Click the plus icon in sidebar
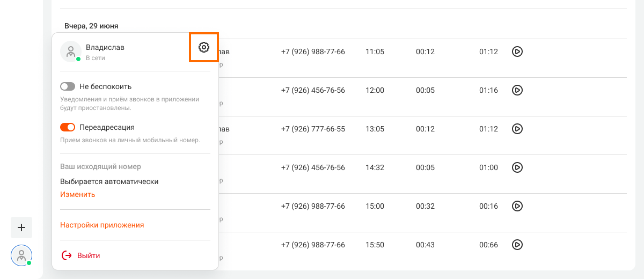 (21, 227)
